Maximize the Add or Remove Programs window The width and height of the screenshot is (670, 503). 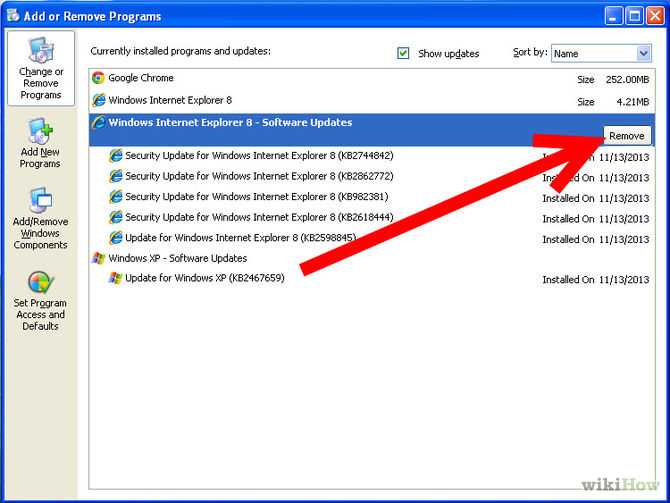(x=634, y=16)
